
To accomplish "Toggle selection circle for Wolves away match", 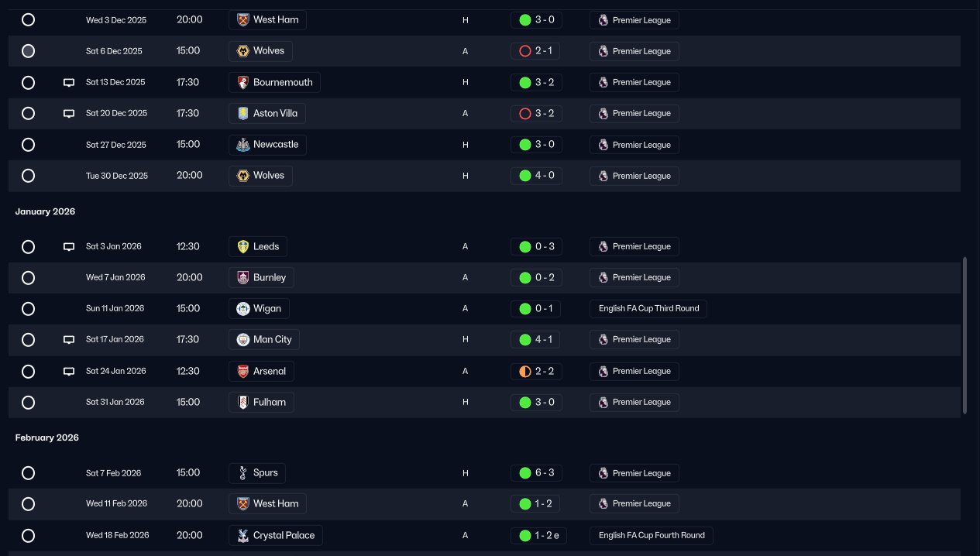I will tap(28, 51).
